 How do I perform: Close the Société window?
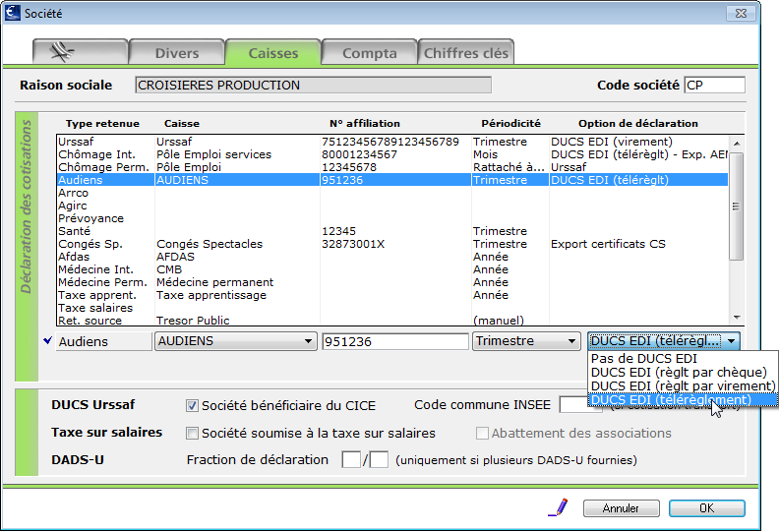coord(741,13)
